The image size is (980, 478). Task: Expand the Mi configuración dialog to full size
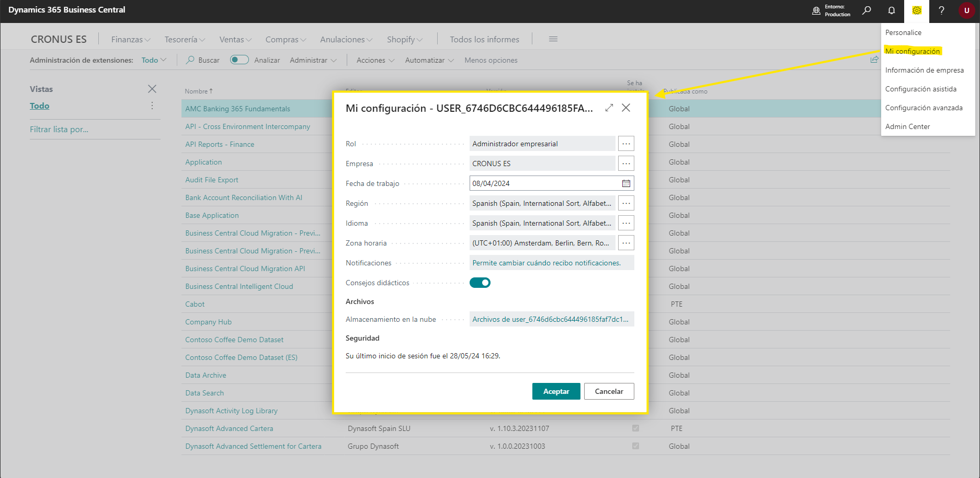(609, 108)
